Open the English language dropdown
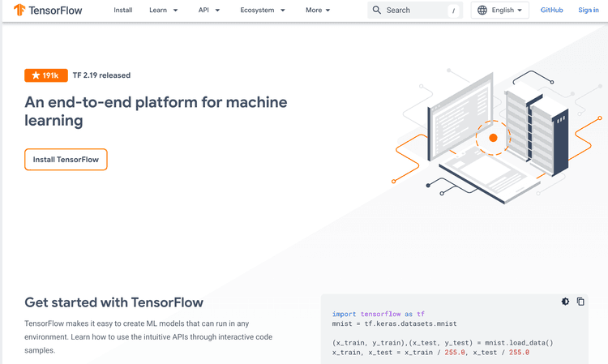Screen dimensions: 608x364 pos(500,10)
